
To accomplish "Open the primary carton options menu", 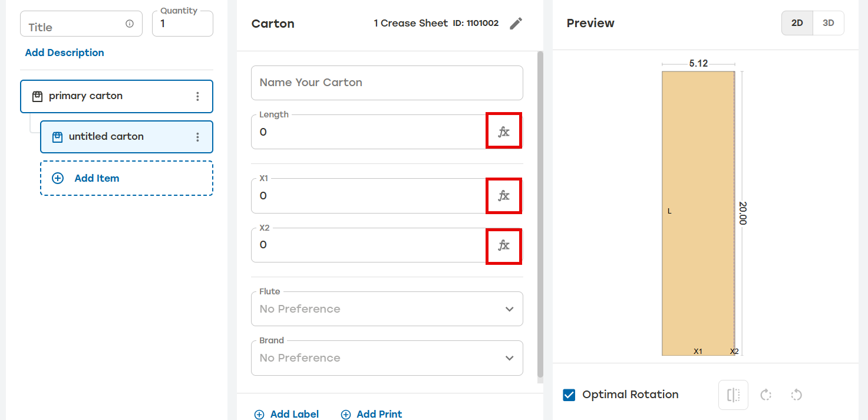I will (x=198, y=96).
